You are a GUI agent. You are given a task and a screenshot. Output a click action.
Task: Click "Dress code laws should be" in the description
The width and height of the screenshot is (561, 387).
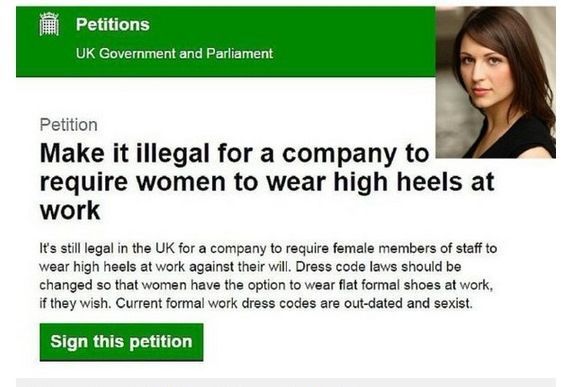pos(379,267)
